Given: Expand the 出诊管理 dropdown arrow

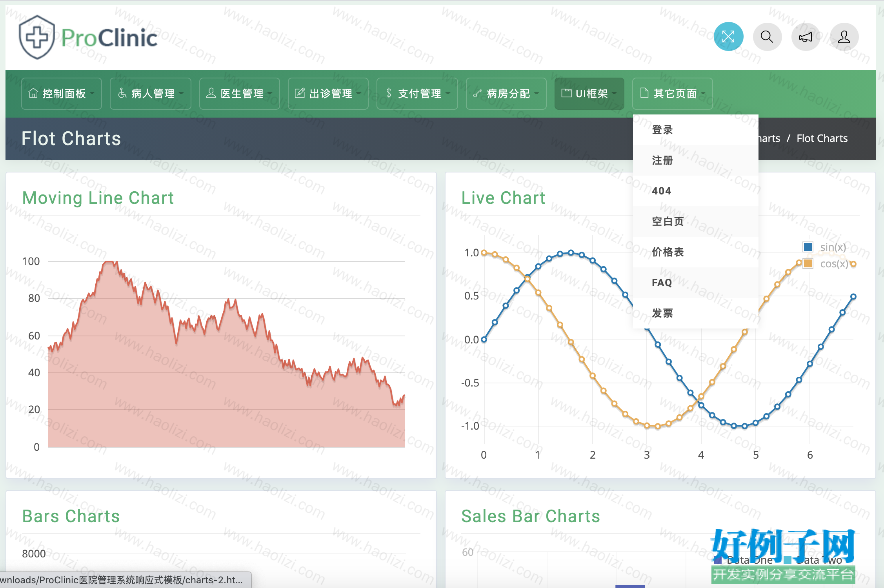Looking at the screenshot, I should [359, 93].
